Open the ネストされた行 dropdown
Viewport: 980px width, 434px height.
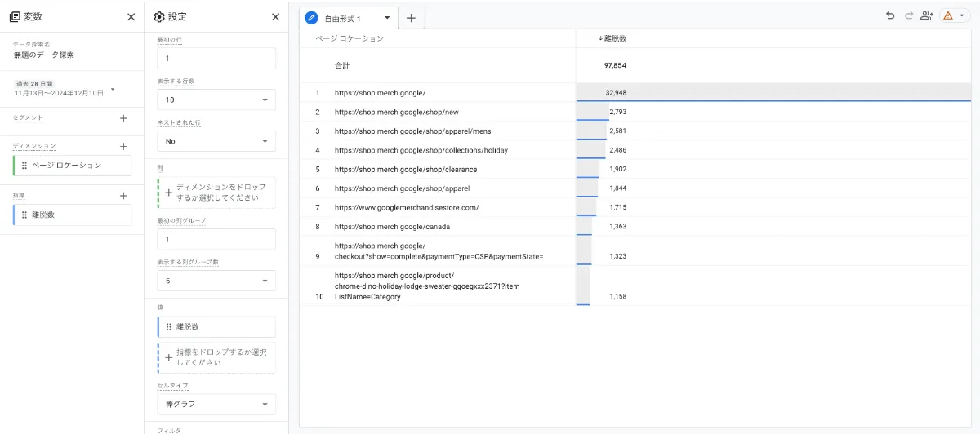(216, 141)
